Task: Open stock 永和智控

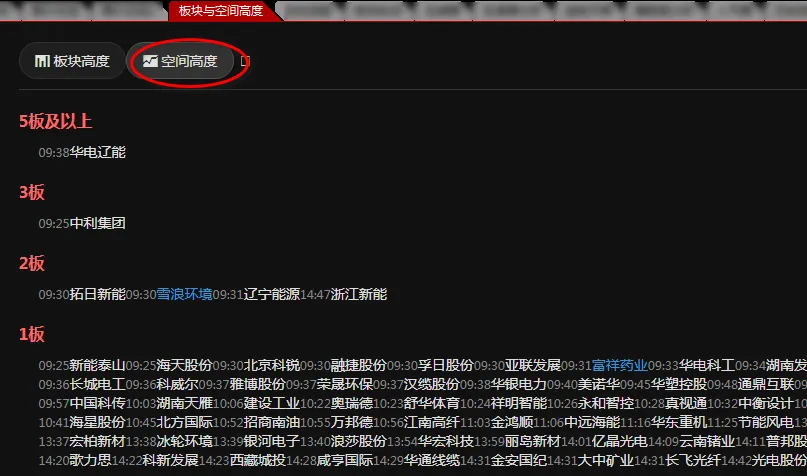Action: click(606, 403)
